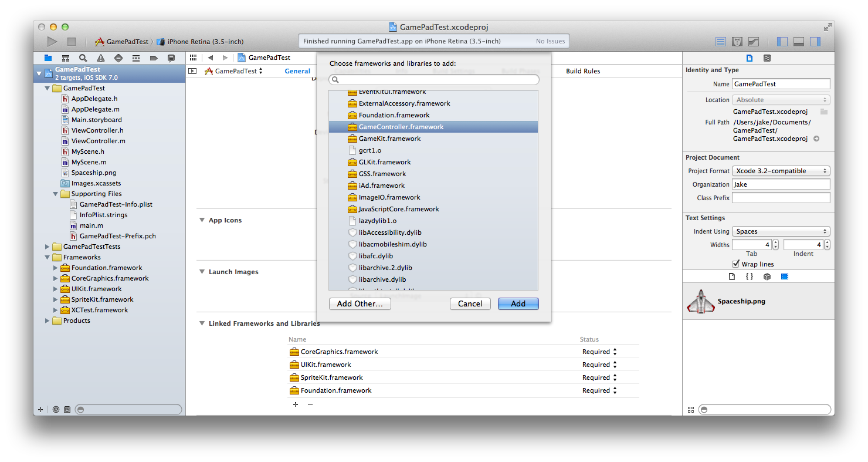Show the Object library (cube icon)
The width and height of the screenshot is (868, 462).
[x=767, y=276]
